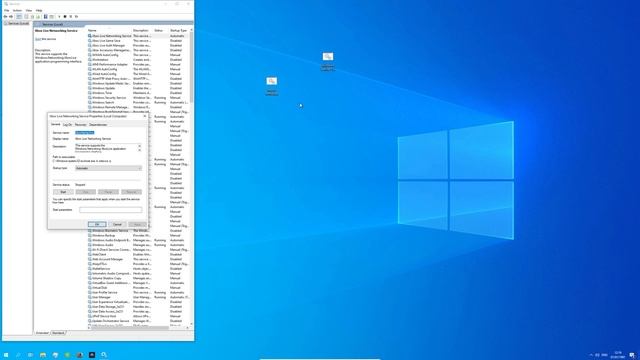This screenshot has width=640, height=360.
Task: Switch to Standard tab at window bottom
Action: click(58, 333)
